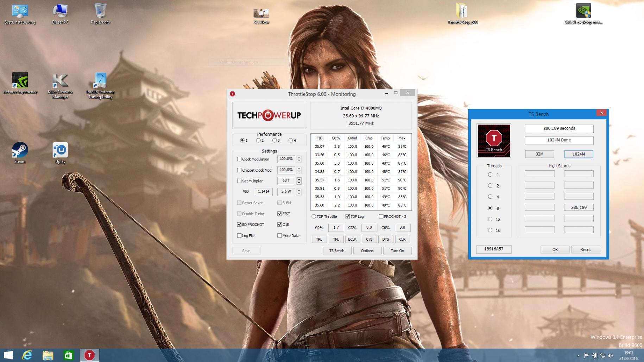The width and height of the screenshot is (644, 362).
Task: Start the 1024M benchmark in TS Bench
Action: 579,154
